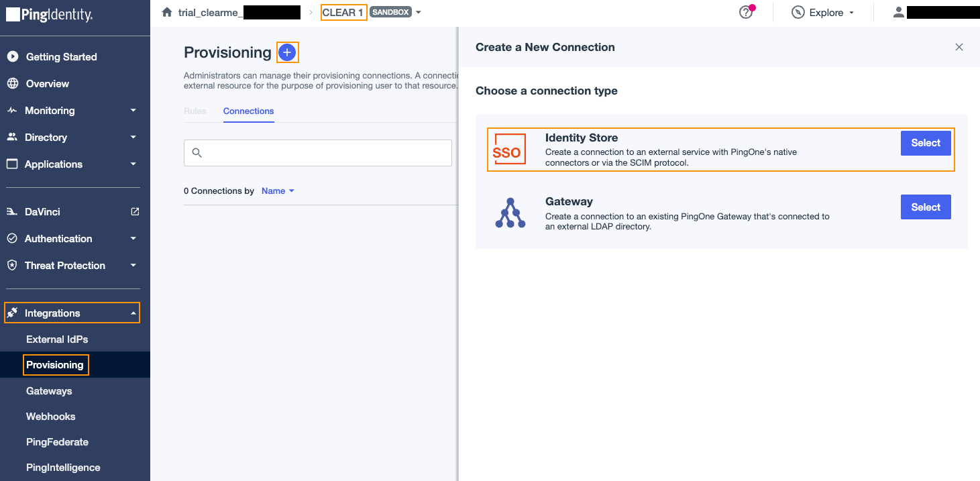
Task: Click the Directory people icon
Action: (12, 137)
